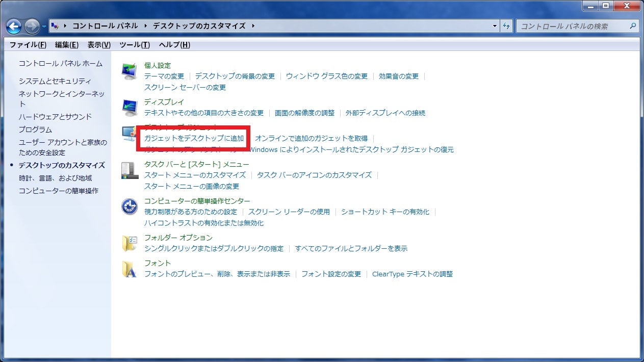Click オンラインで追加のガジェットを取得 link

(311, 138)
